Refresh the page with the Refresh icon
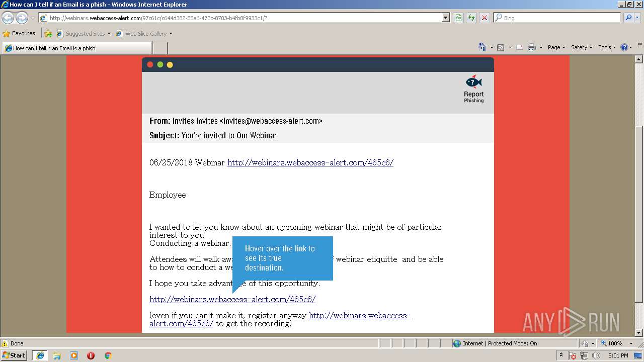The height and width of the screenshot is (362, 644). 471,18
